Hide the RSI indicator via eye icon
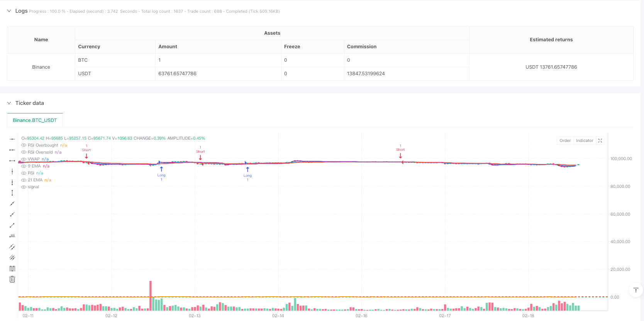644x321 pixels. 24,173
